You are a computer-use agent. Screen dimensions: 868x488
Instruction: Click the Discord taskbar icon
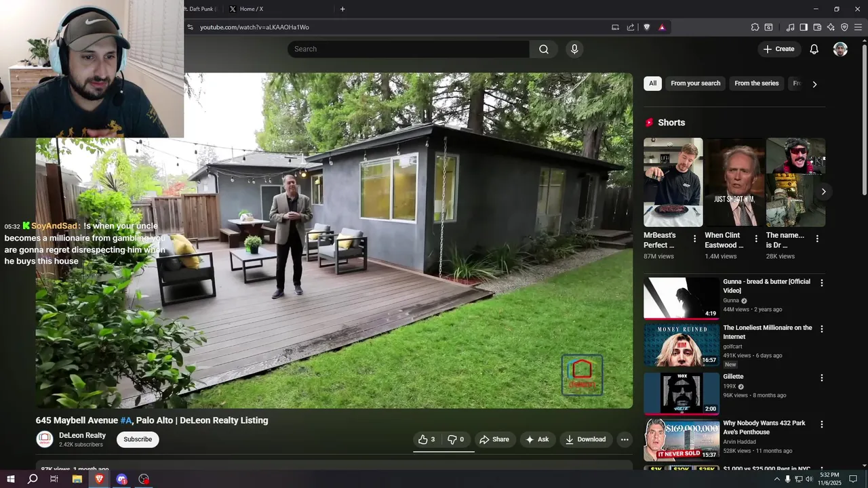pyautogui.click(x=122, y=479)
